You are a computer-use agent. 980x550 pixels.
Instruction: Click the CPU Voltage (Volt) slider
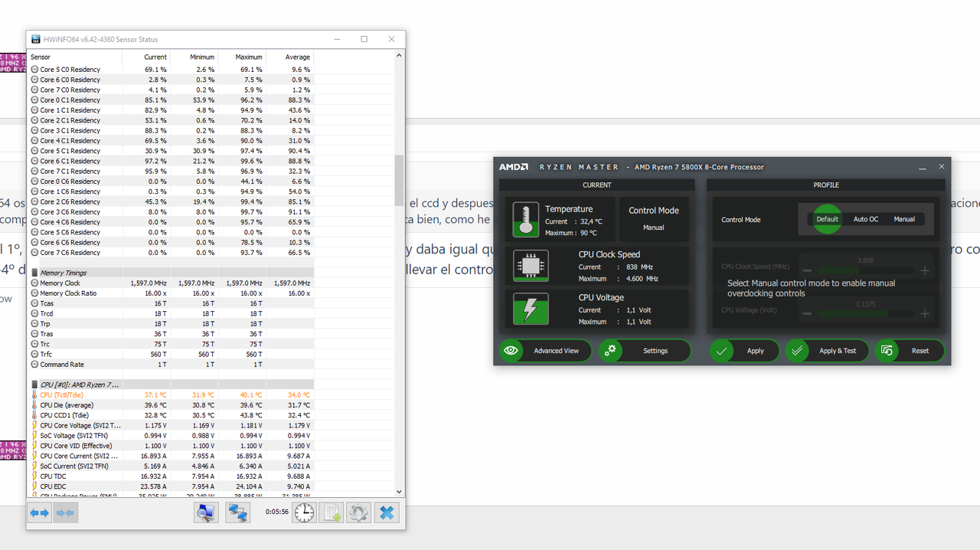[x=865, y=313]
